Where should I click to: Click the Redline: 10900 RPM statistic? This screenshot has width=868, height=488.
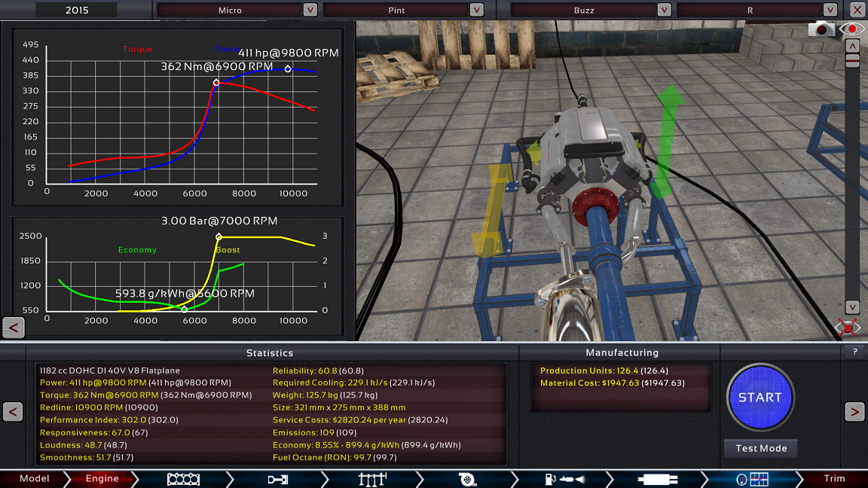[x=99, y=407]
